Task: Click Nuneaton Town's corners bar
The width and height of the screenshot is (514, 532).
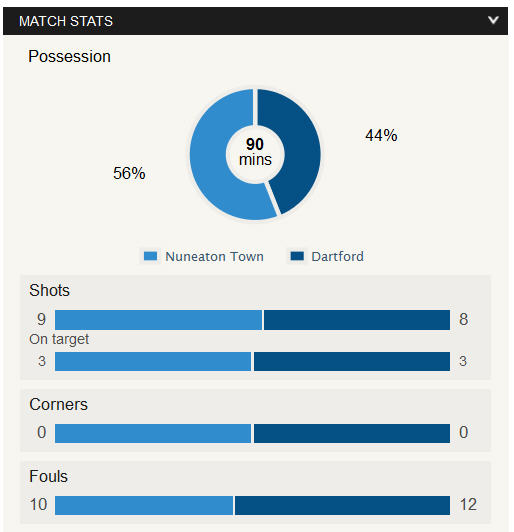Action: [153, 433]
